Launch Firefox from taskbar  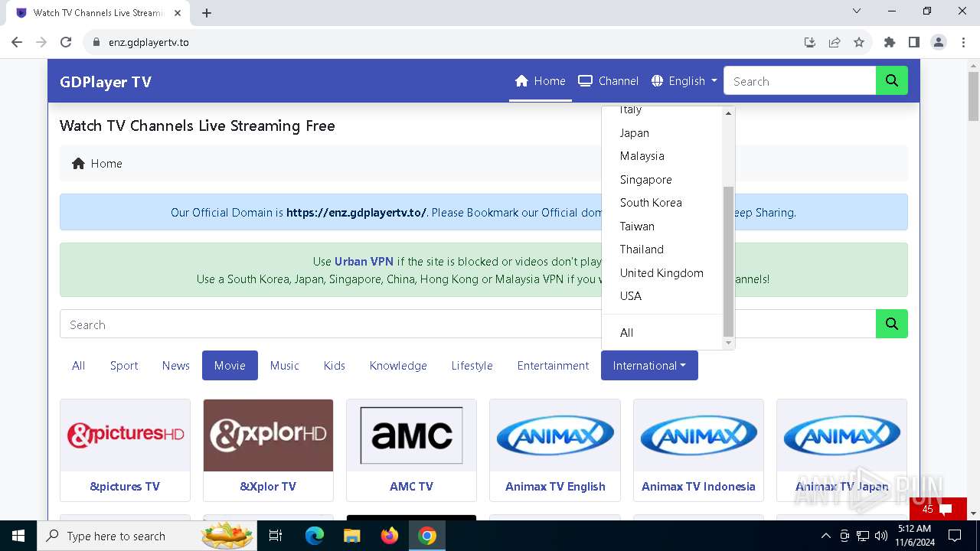tap(390, 536)
